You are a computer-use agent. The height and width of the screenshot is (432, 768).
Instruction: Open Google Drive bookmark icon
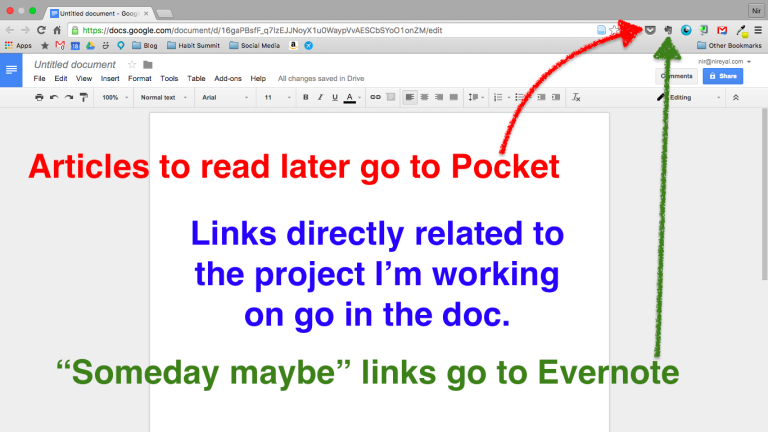(x=90, y=46)
